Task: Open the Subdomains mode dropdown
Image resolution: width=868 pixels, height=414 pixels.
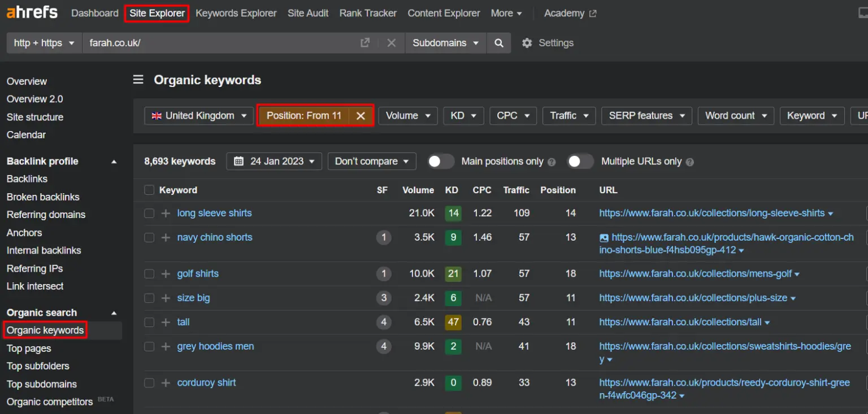Action: pyautogui.click(x=445, y=43)
